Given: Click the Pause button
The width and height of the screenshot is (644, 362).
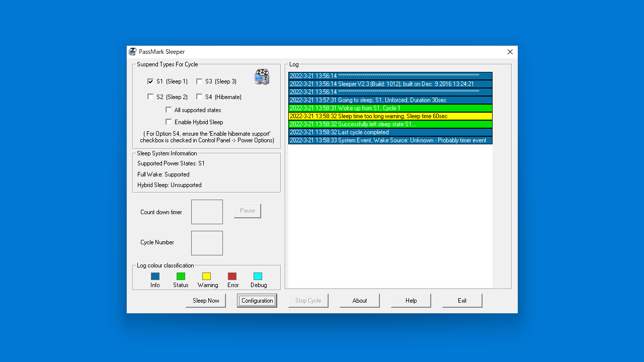Looking at the screenshot, I should click(248, 211).
